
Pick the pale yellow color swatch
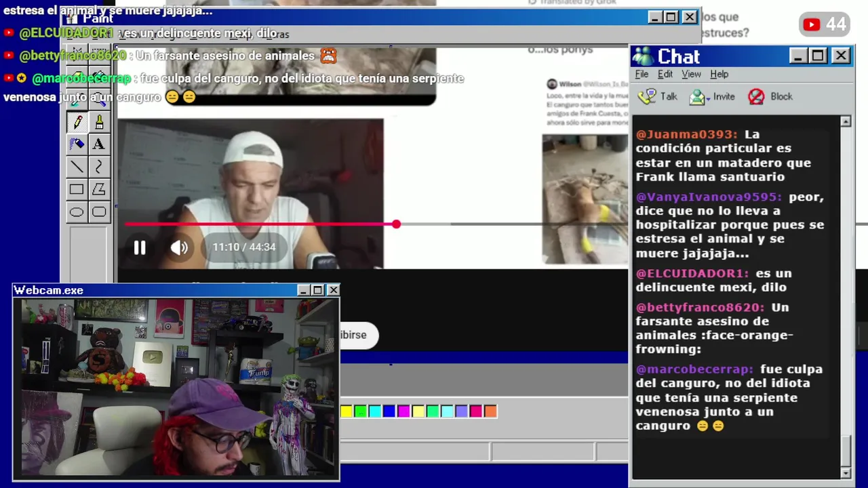pyautogui.click(x=418, y=411)
